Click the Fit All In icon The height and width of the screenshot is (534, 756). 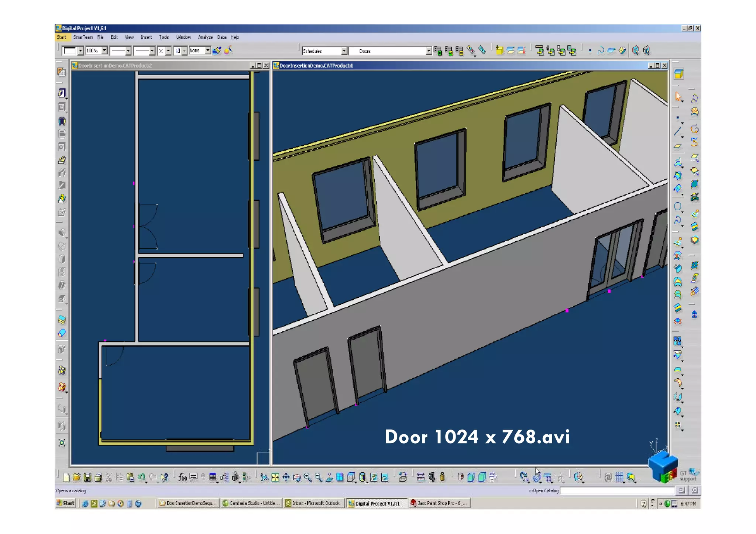[x=275, y=478]
